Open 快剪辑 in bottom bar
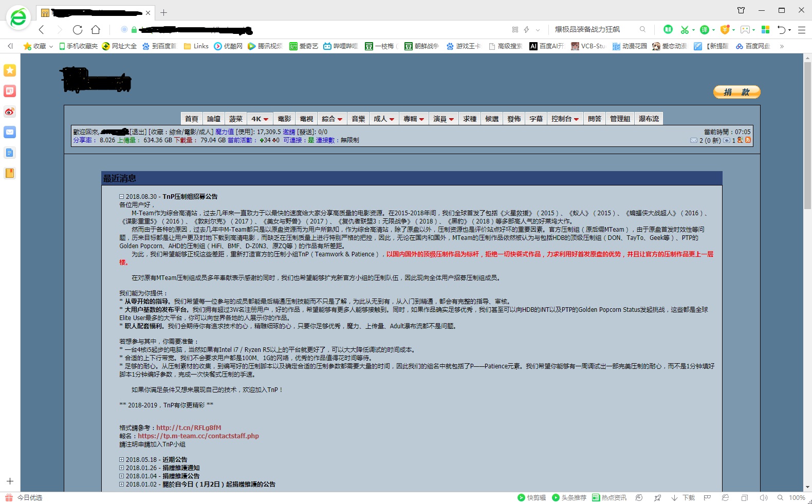 [532, 498]
